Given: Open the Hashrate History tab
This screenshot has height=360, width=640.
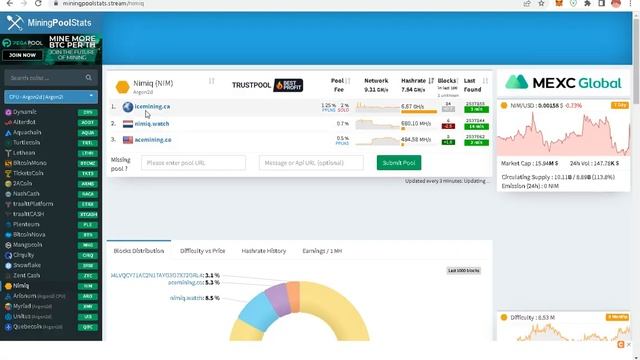Looking at the screenshot, I should tap(264, 251).
